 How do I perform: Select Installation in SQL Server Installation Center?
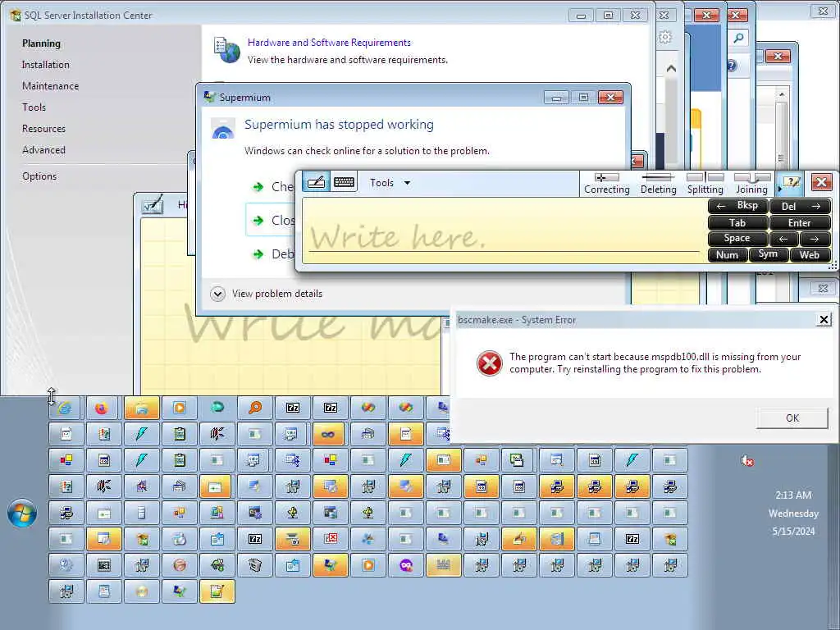pyautogui.click(x=46, y=65)
